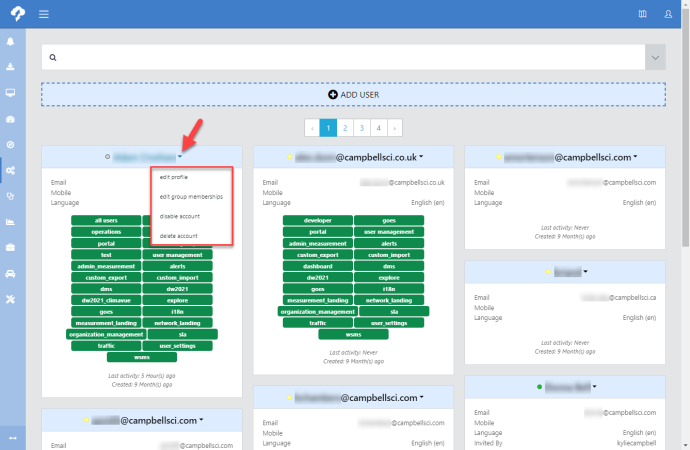Go to previous page arrow
The width and height of the screenshot is (690, 450).
[x=312, y=128]
